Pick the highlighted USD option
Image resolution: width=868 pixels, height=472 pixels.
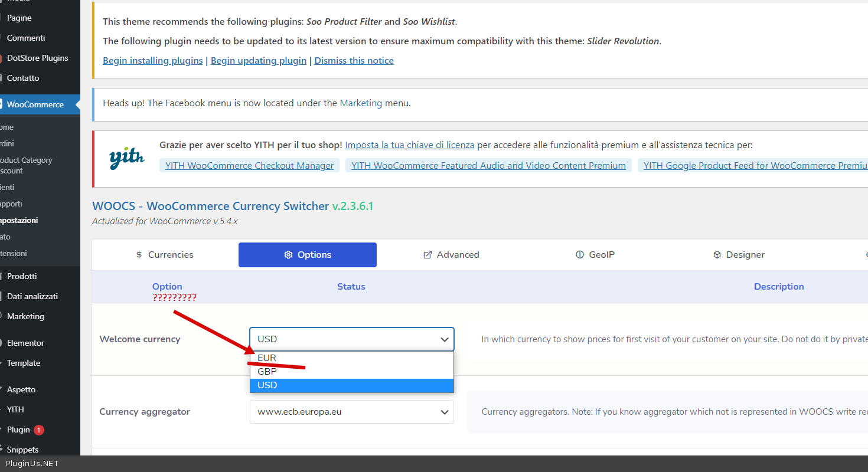coord(267,385)
